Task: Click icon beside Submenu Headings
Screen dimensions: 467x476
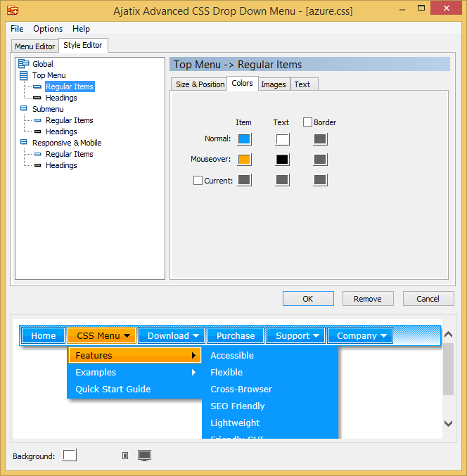Action: coord(38,131)
